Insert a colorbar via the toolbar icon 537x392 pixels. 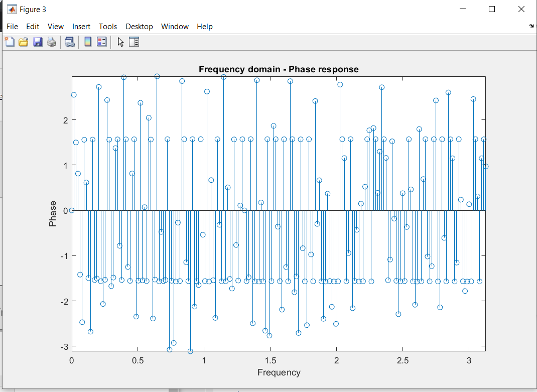coord(87,42)
